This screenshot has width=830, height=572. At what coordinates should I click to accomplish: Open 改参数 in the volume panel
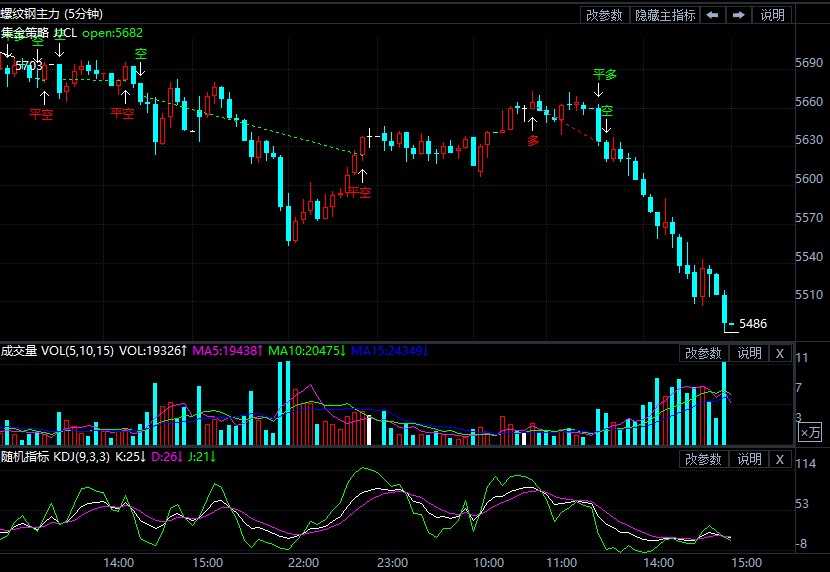click(703, 353)
